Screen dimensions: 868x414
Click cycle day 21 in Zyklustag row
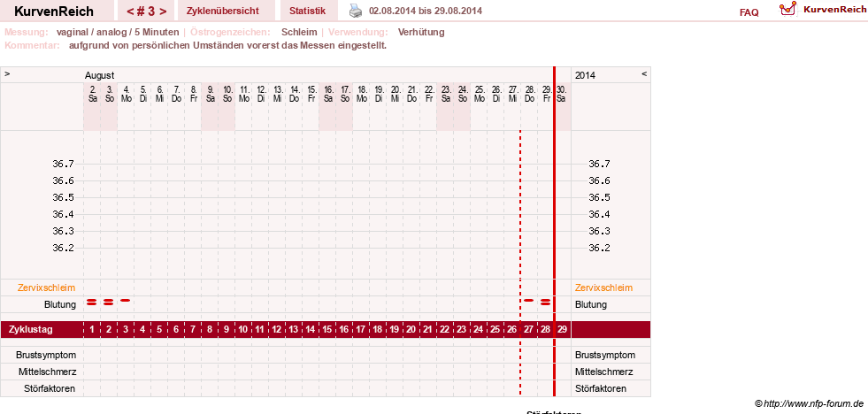pos(427,330)
